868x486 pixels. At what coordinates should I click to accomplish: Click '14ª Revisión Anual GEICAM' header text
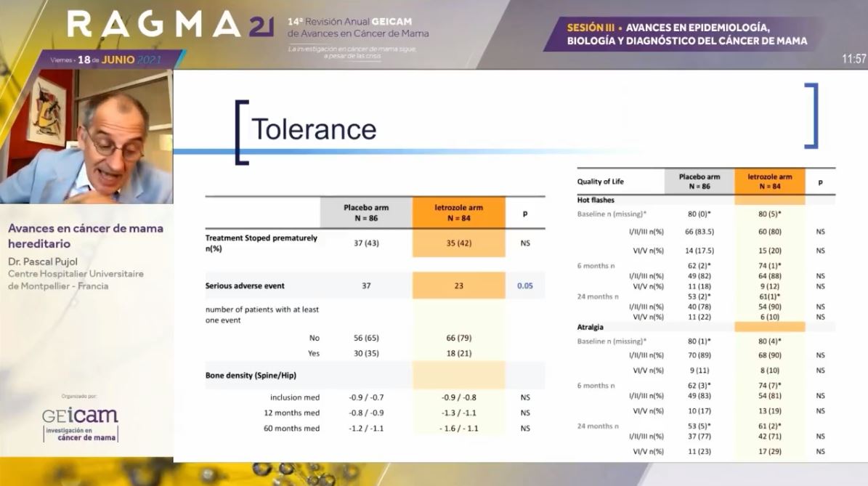[x=349, y=22]
